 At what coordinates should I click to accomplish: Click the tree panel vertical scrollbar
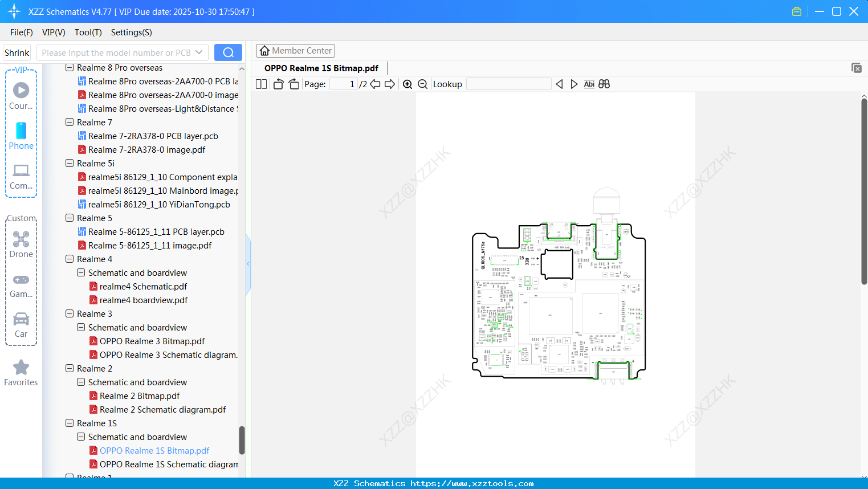[242, 440]
